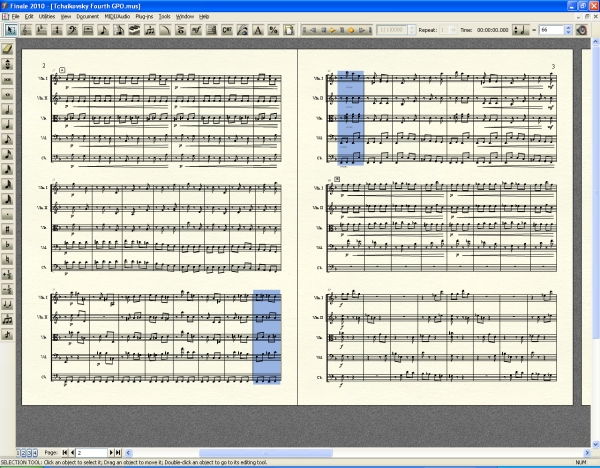
Task: Select the Articulation tool
Action: 181,30
